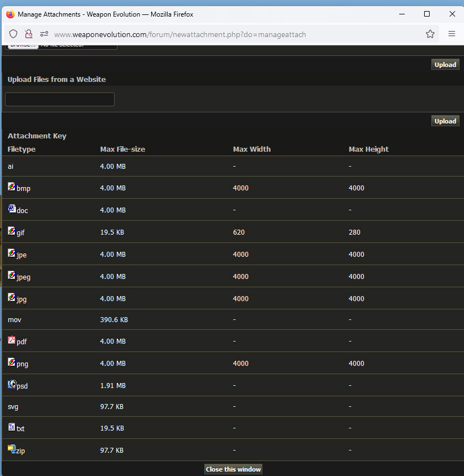Click the bmp filetype icon

point(12,187)
